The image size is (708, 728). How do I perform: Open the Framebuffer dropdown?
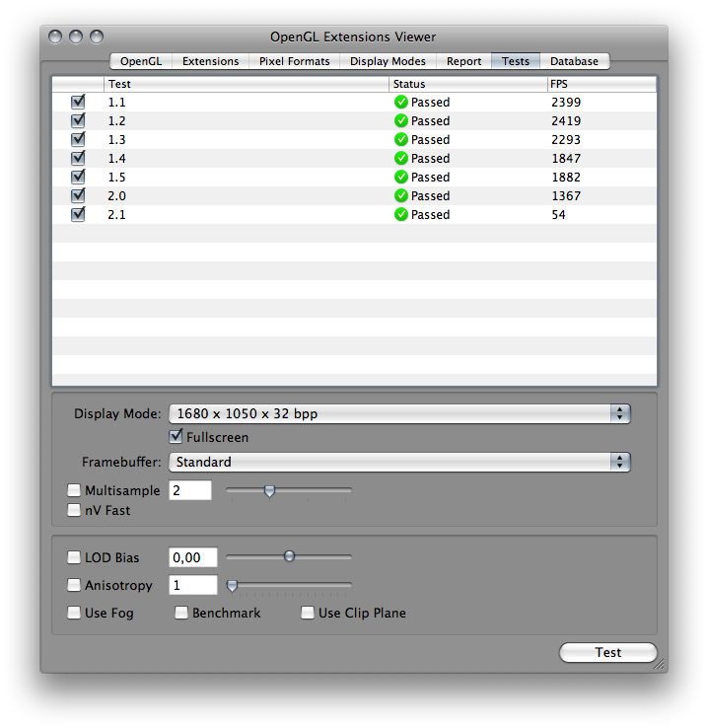pyautogui.click(x=399, y=462)
